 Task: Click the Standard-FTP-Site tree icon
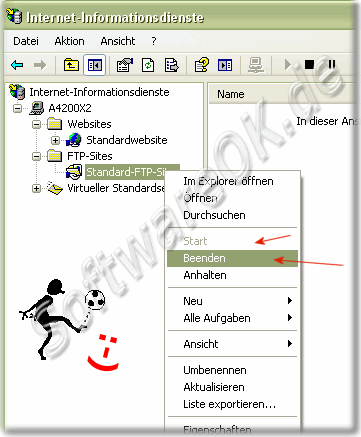tap(74, 172)
